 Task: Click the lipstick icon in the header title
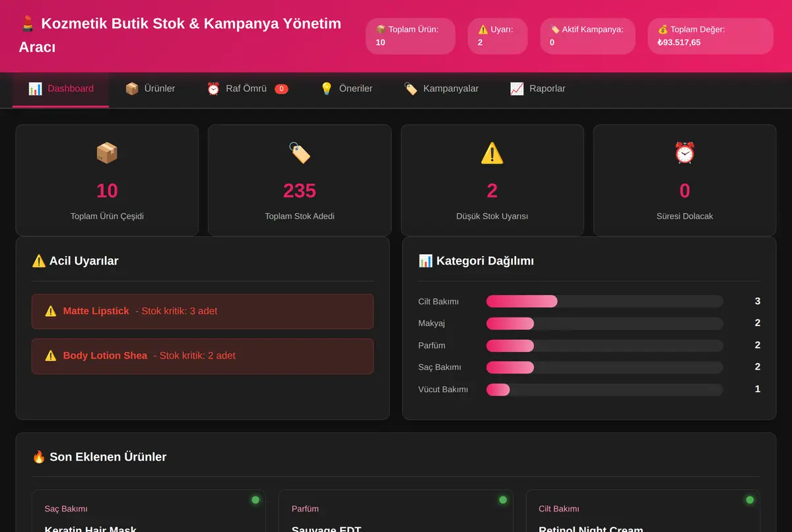pos(28,24)
